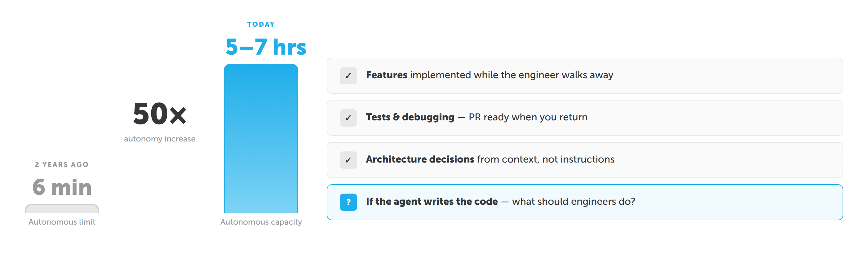Click the checkmark icon beside Features
Image resolution: width=868 pixels, height=273 pixels.
(x=348, y=75)
